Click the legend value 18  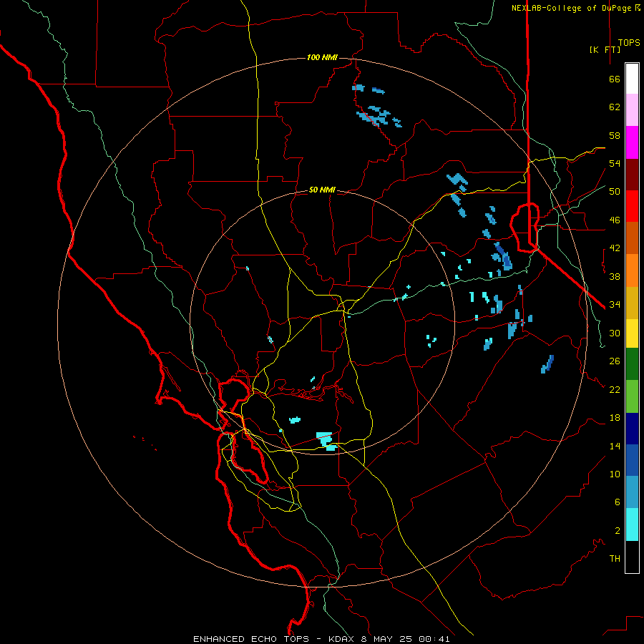tap(615, 418)
